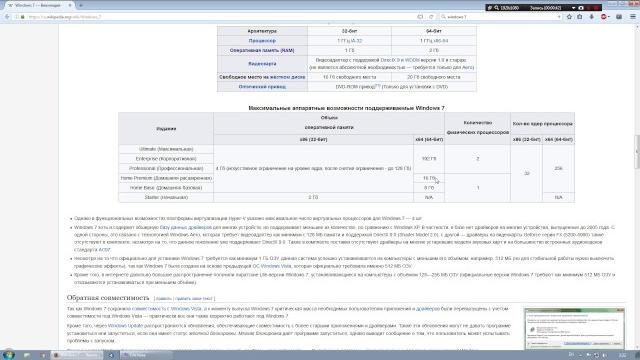Viewport: 640px width, 360px height.
Task: Open the Видеокарта link
Action: [x=262, y=64]
